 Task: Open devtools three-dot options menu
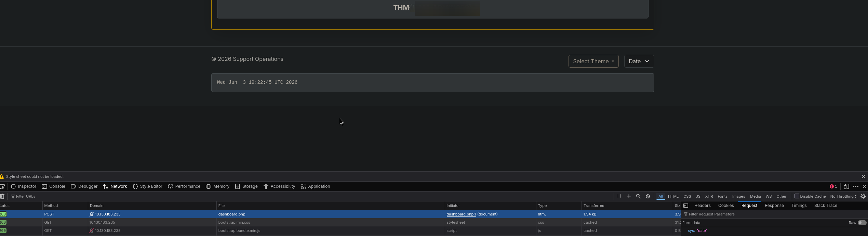(x=856, y=186)
